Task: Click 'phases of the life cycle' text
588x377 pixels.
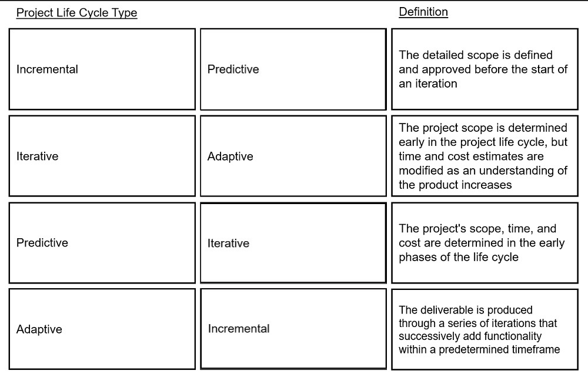Action: tap(459, 257)
